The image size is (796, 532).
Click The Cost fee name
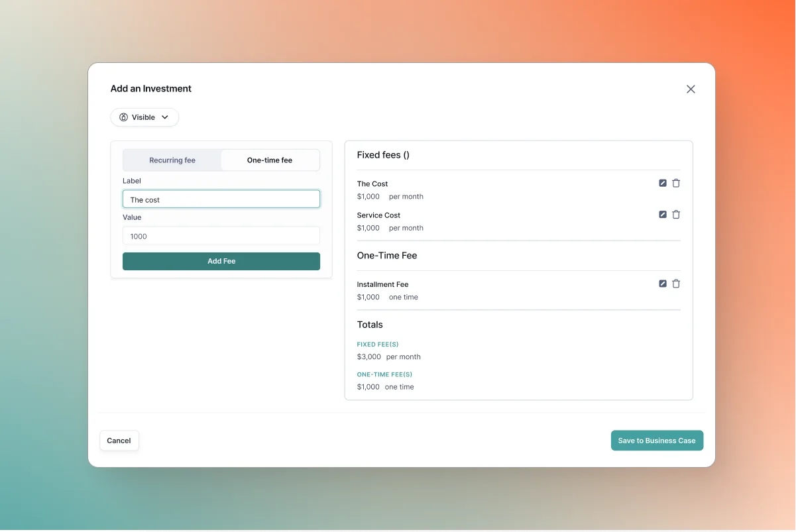click(x=372, y=184)
